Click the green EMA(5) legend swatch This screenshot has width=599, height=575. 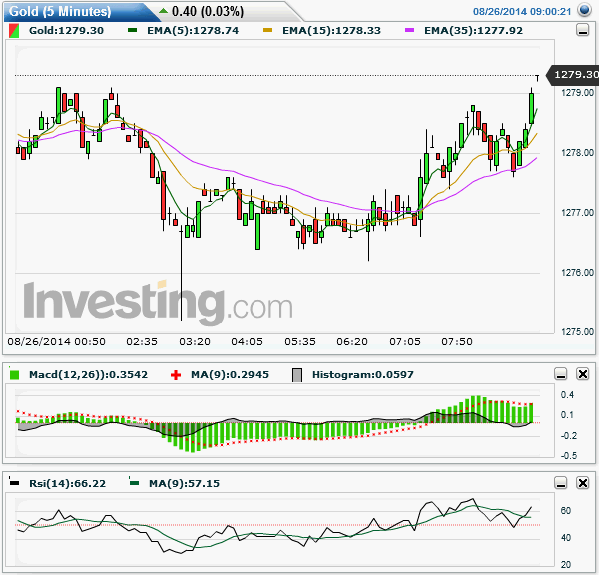pyautogui.click(x=133, y=30)
